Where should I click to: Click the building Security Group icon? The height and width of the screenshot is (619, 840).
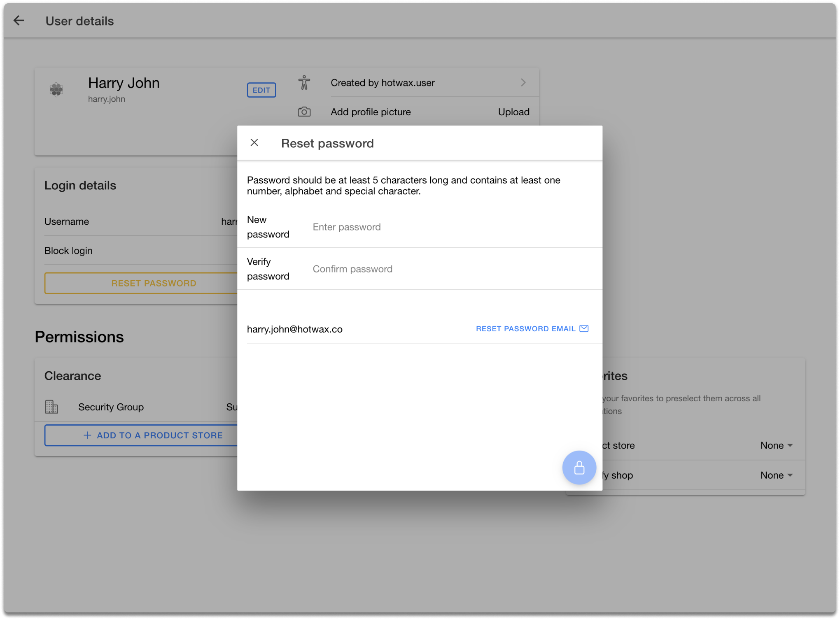click(x=51, y=407)
